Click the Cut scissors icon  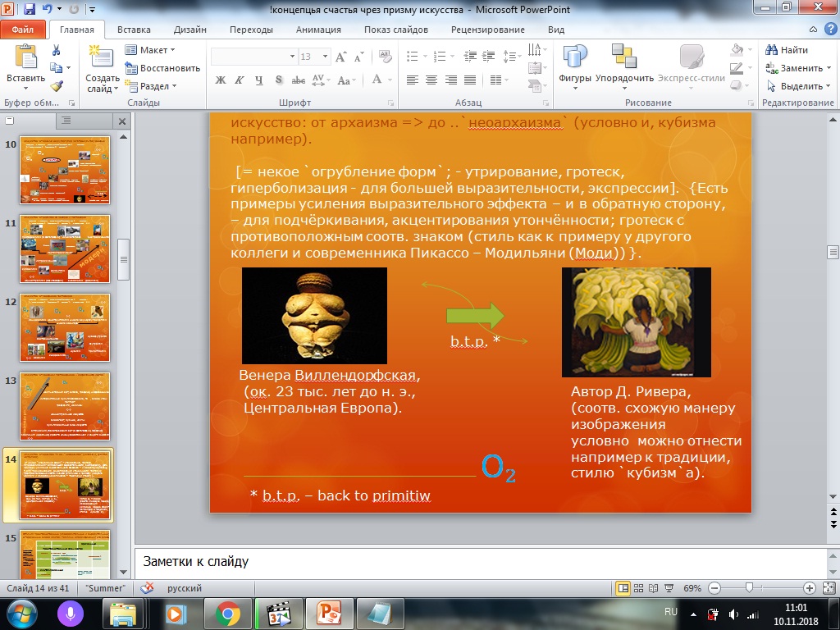pos(57,50)
